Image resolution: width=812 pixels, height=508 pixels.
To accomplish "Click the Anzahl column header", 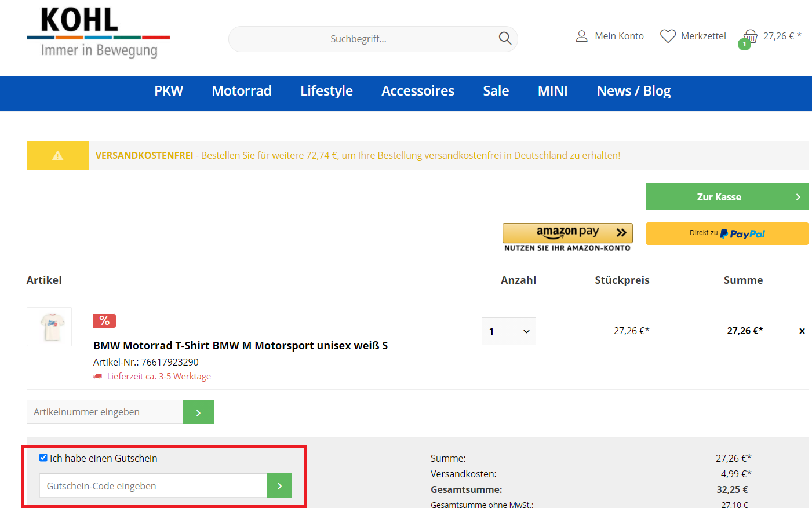I will coord(518,280).
